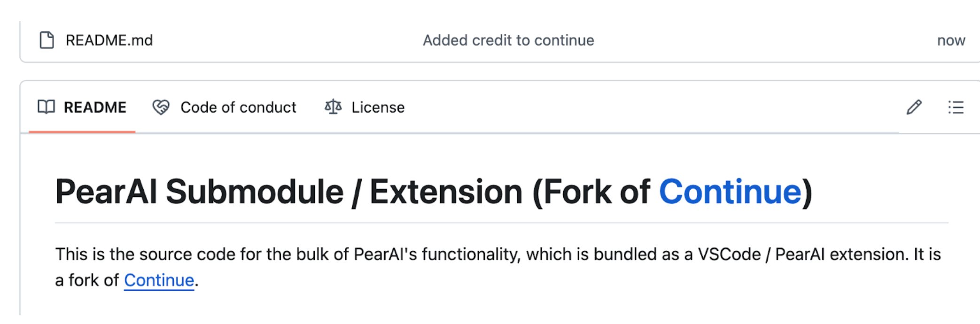Click the book icon on README tab
The height and width of the screenshot is (324, 980).
pyautogui.click(x=46, y=107)
